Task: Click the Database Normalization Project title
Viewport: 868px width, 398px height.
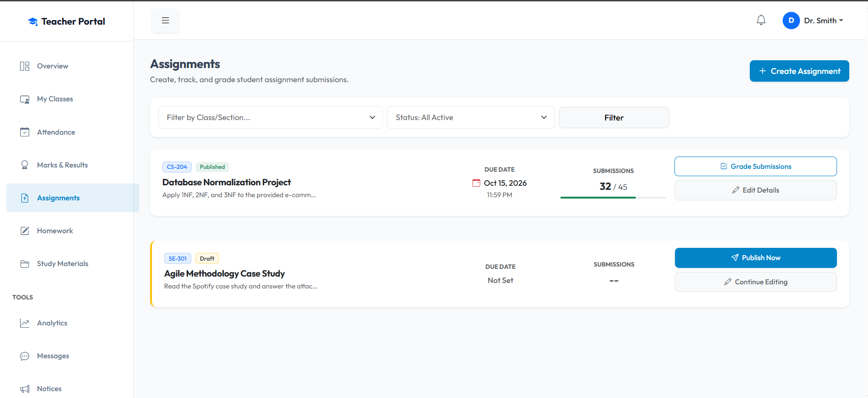Action: coord(226,183)
